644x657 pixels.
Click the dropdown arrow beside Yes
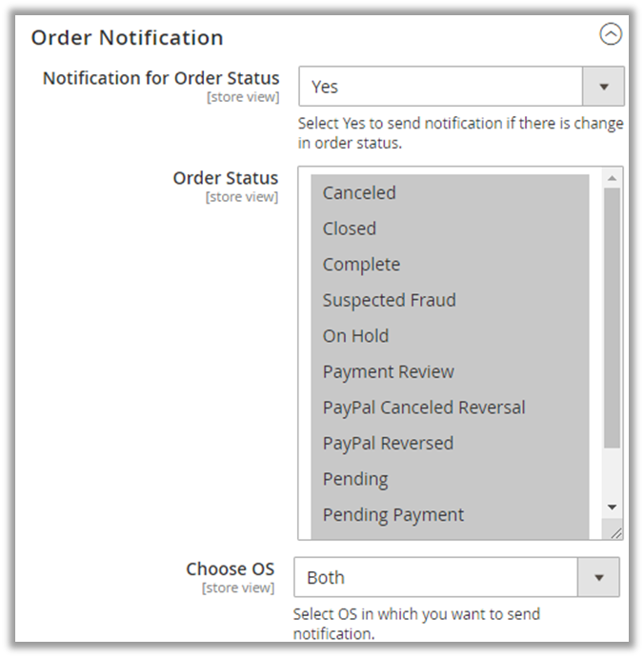(603, 87)
